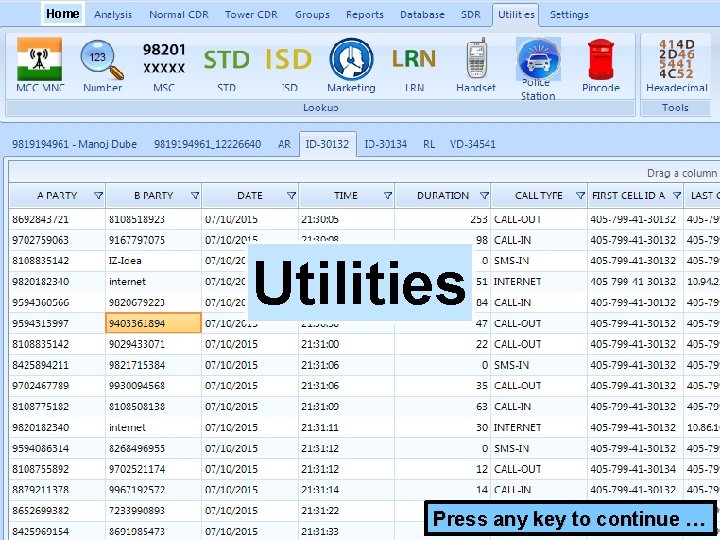Viewport: 720px width, 540px height.
Task: Select B PARTY cell IZ-Idea
Action: [x=153, y=261]
